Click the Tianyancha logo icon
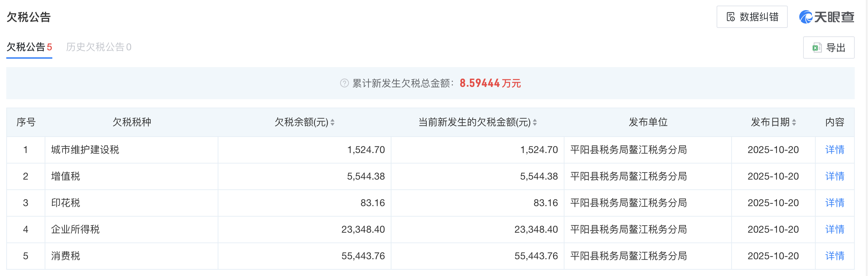Viewport: 868px width, 276px height. tap(806, 17)
